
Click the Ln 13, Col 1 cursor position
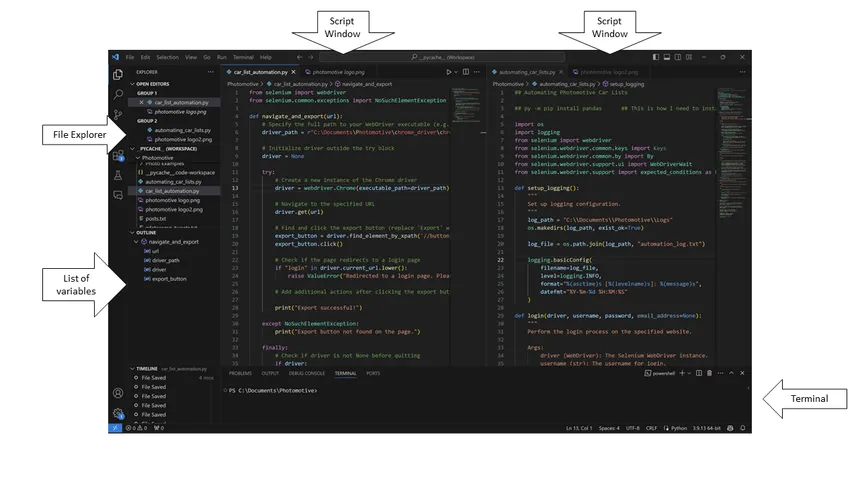[579, 428]
